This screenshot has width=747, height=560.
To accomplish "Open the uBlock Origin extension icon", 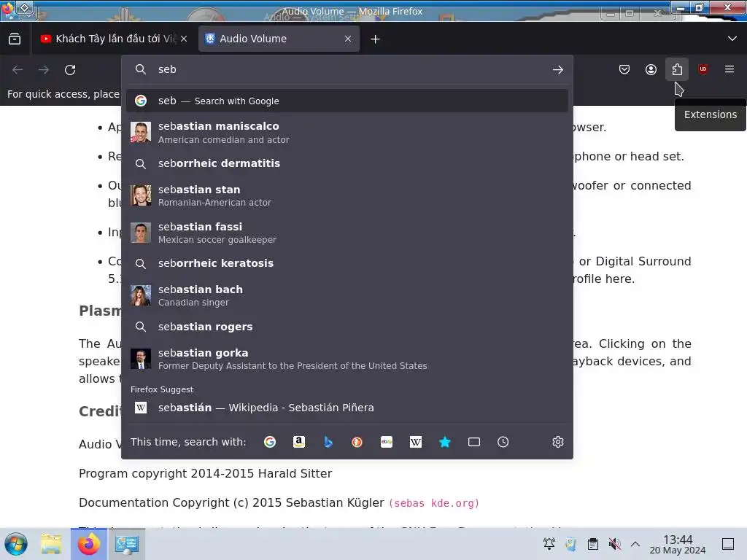I will coord(703,70).
